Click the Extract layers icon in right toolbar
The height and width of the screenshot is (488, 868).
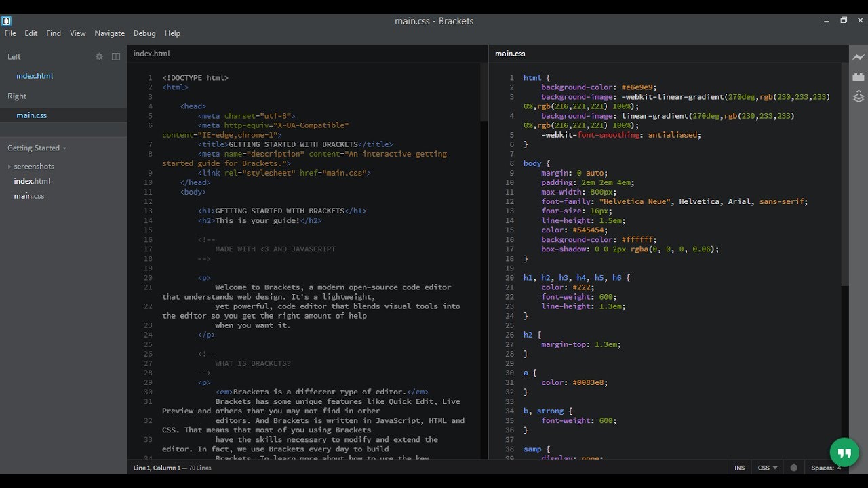point(859,97)
